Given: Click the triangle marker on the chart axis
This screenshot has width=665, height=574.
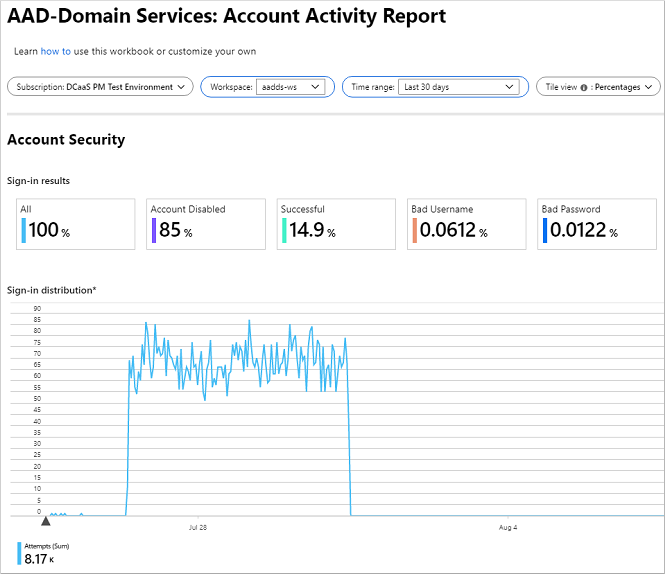Looking at the screenshot, I should [x=45, y=520].
